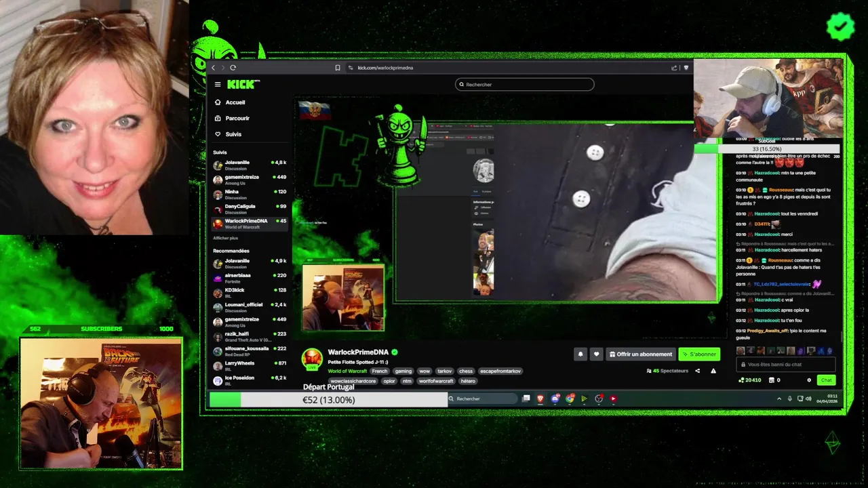Click the banned chat message field

(x=786, y=364)
